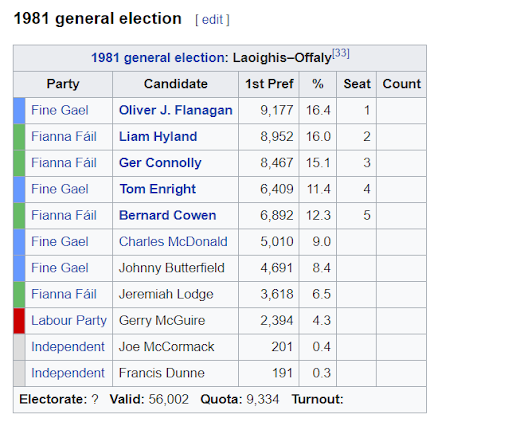This screenshot has width=512, height=430.
Task: Select the green swatch next to Jeremiah Lodge
Action: [19, 295]
